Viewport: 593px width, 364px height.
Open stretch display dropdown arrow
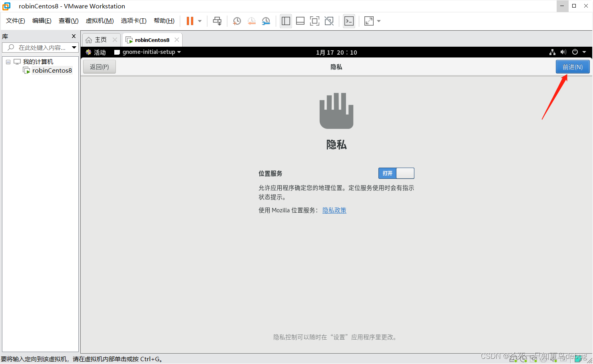[x=379, y=21]
